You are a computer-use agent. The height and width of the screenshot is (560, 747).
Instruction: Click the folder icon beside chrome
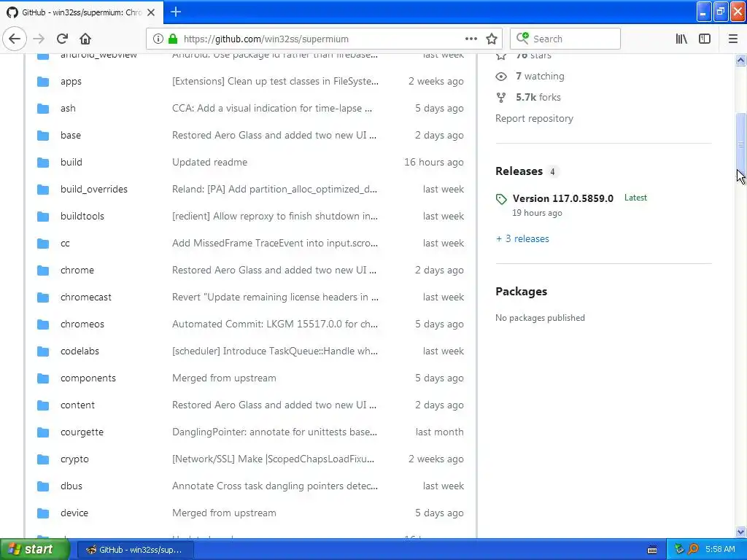click(x=43, y=271)
